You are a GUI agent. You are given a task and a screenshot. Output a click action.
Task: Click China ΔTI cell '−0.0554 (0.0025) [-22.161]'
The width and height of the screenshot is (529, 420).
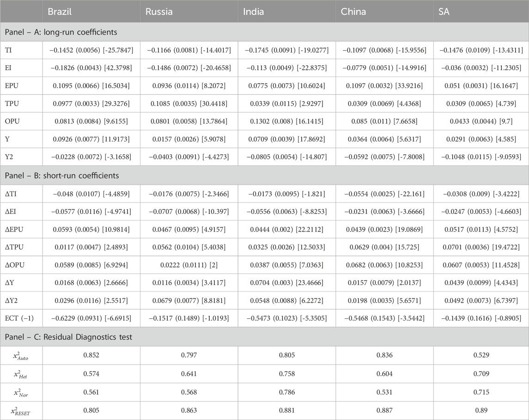[x=384, y=194]
